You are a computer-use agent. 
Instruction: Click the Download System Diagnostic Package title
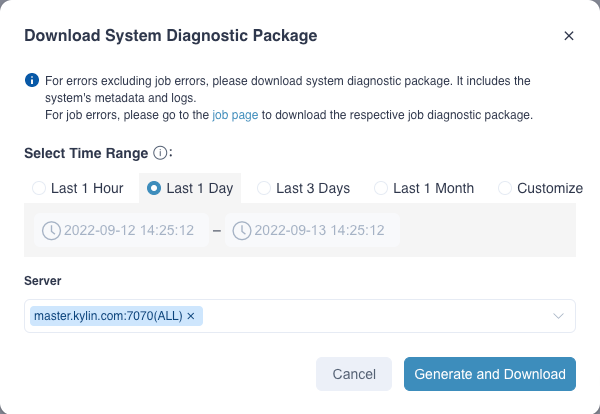pos(170,36)
